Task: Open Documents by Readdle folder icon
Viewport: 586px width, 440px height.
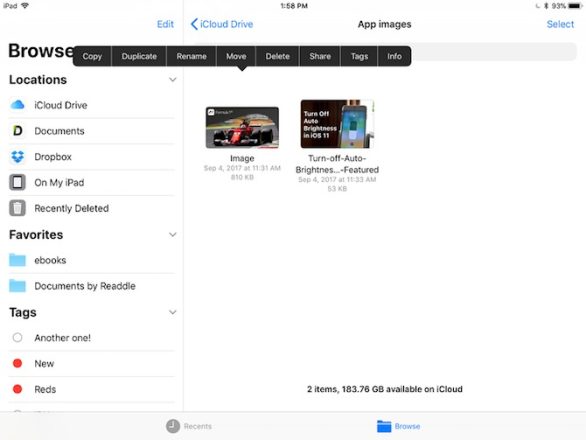Action: point(18,286)
